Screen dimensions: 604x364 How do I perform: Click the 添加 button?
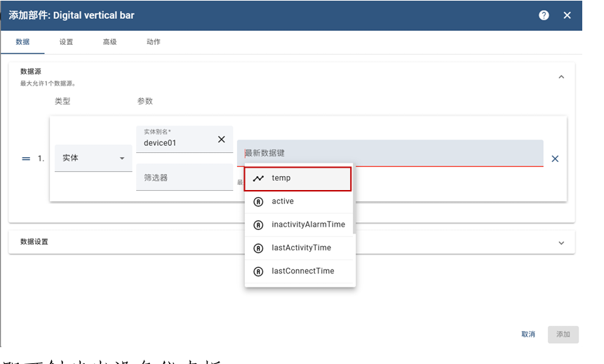[x=563, y=335]
